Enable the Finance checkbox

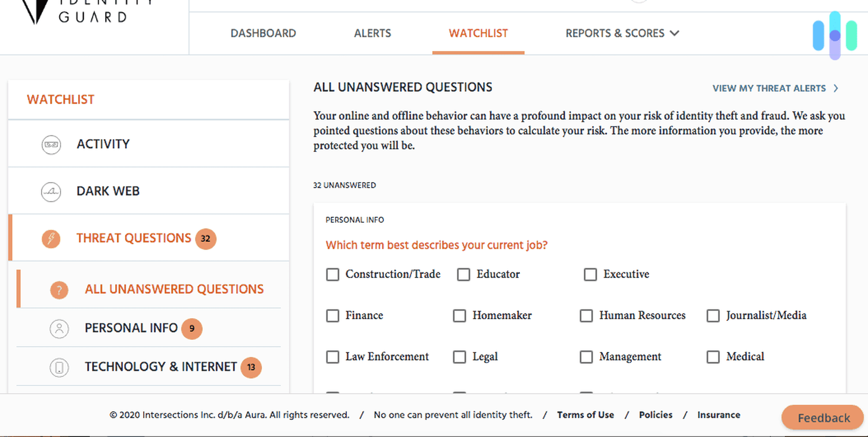click(332, 316)
